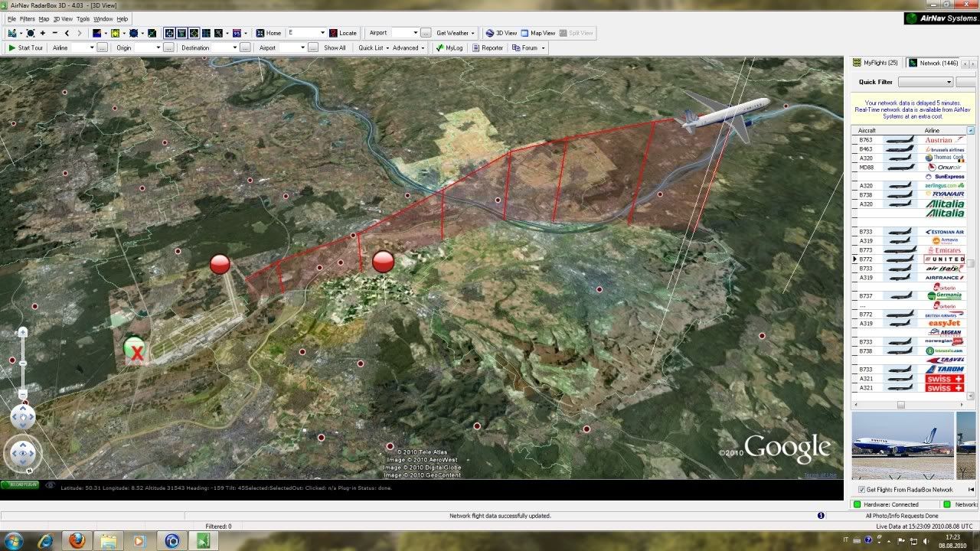Click the look-around eye navigation control
This screenshot has height=551, width=980.
[x=23, y=452]
